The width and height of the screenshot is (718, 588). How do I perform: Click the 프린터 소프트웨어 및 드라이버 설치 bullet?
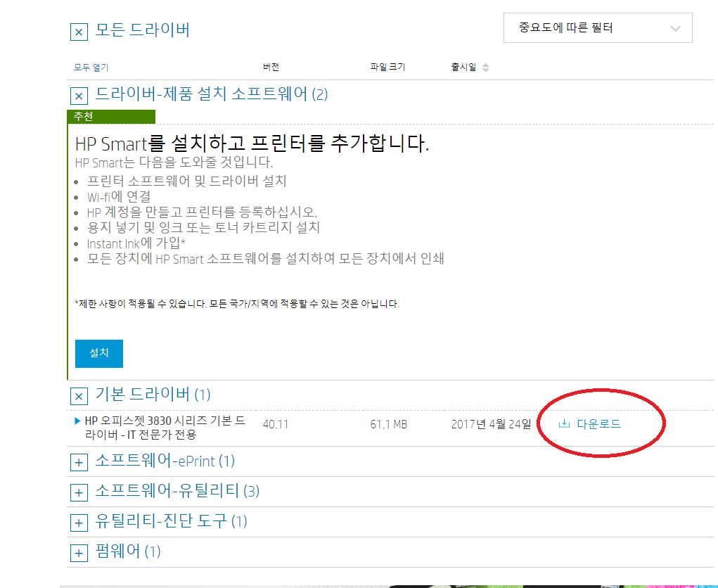187,181
